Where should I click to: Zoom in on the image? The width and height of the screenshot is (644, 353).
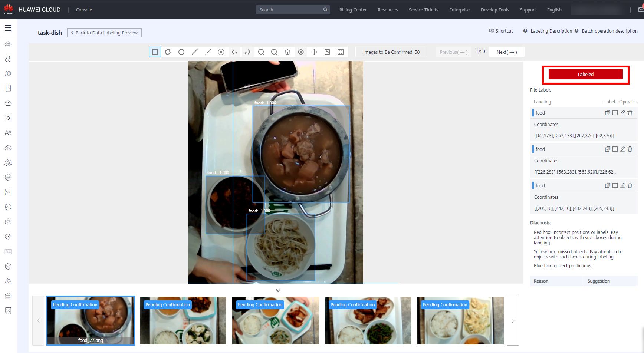coord(261,52)
